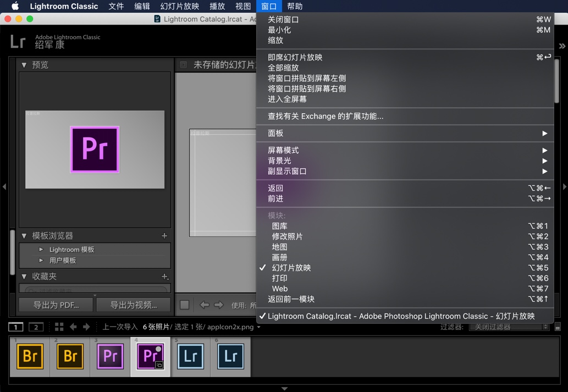
Task: Open the 面板 submenu
Action: (x=275, y=133)
